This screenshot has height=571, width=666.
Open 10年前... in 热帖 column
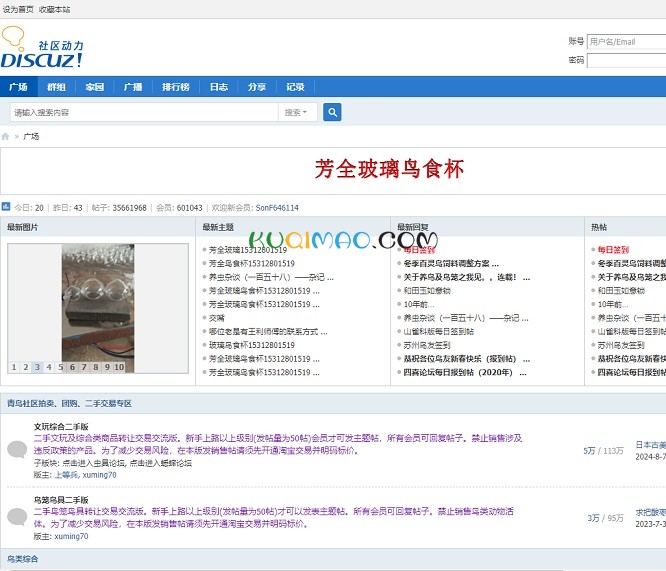point(612,304)
